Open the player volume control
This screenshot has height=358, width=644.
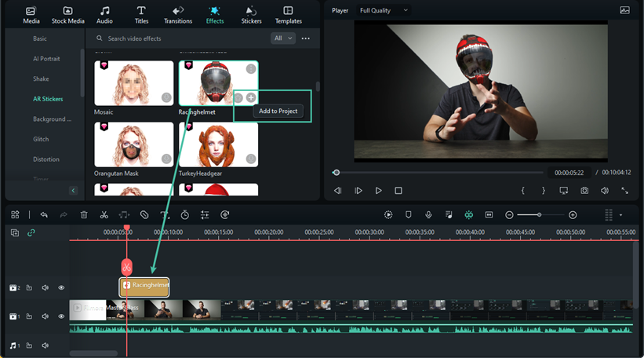click(x=605, y=191)
